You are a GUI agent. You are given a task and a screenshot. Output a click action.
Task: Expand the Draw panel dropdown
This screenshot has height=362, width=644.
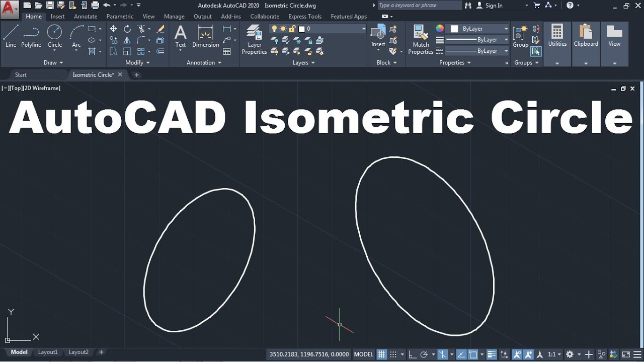(53, 63)
